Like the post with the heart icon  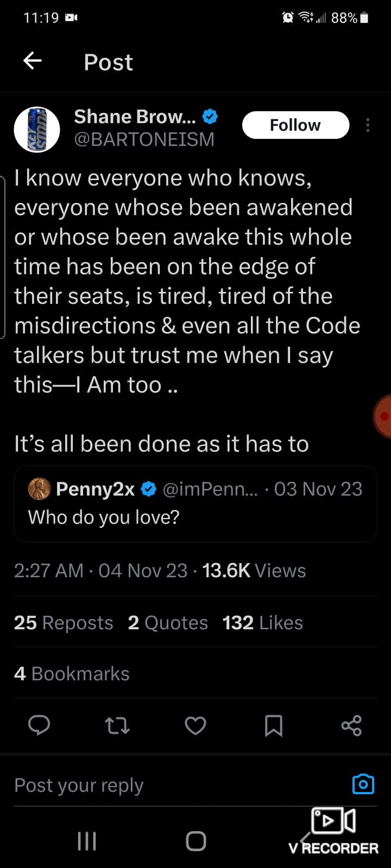195,725
